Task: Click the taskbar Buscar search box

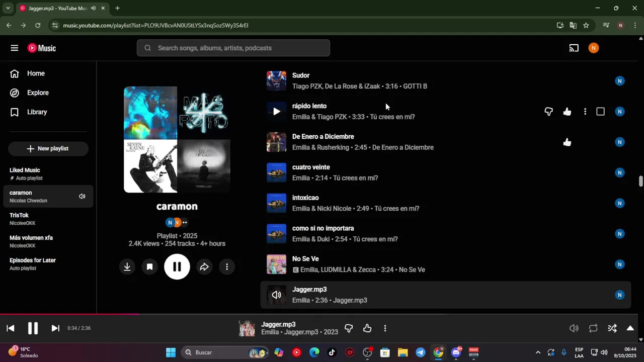Action: 225,352
